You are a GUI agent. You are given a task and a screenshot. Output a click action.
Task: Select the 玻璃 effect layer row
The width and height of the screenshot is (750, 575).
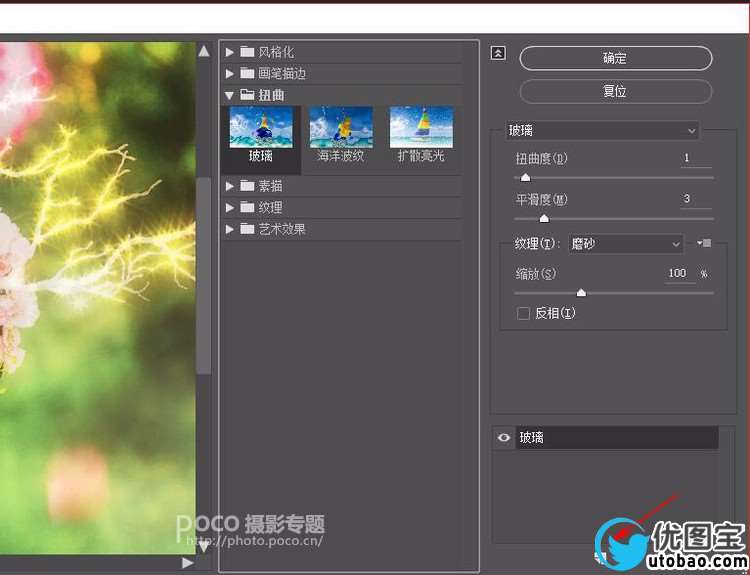[x=617, y=438]
